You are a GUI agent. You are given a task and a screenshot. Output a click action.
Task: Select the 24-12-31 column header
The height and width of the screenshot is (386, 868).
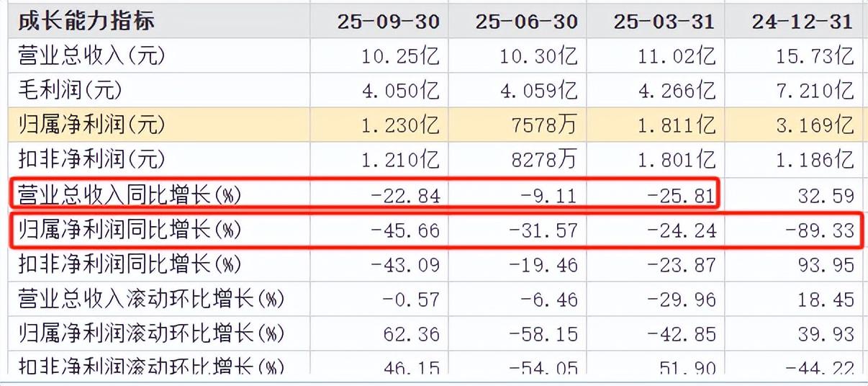click(803, 21)
